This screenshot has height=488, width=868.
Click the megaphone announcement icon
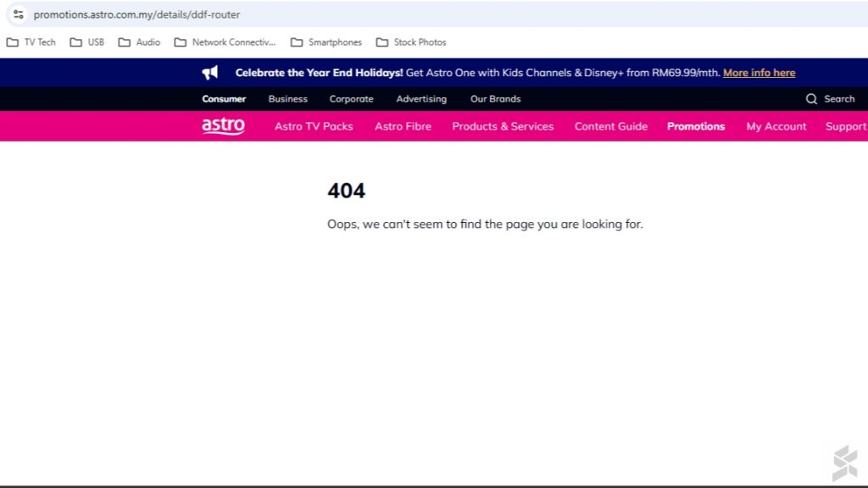click(x=209, y=73)
